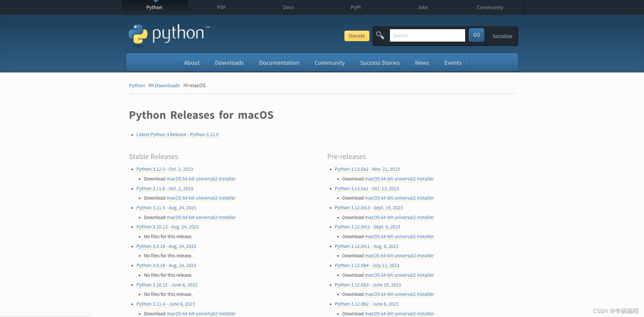Open Python 3.12.0rc3 - Sept. 19, 2023 pre-release
This screenshot has height=317, width=644.
369,208
